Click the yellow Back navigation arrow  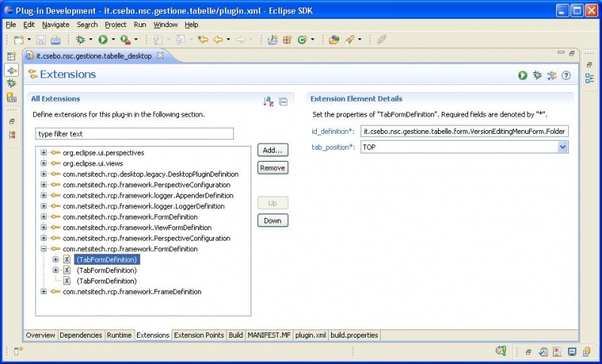point(218,40)
